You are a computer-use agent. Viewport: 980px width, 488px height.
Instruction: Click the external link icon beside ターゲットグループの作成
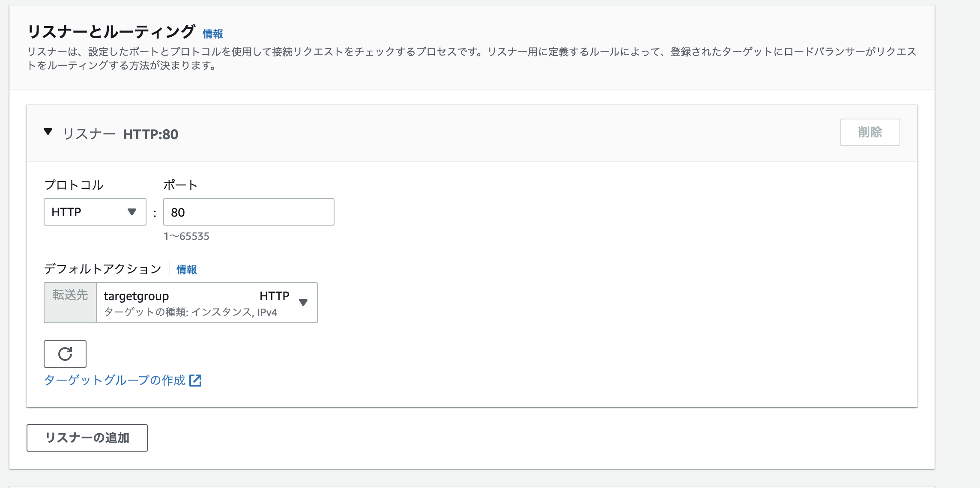(195, 380)
